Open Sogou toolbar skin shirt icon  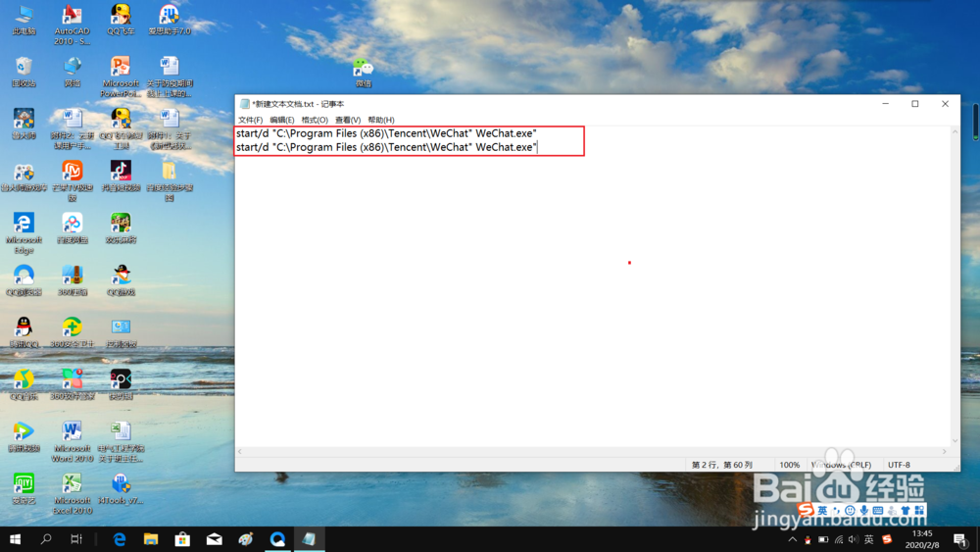(x=906, y=511)
